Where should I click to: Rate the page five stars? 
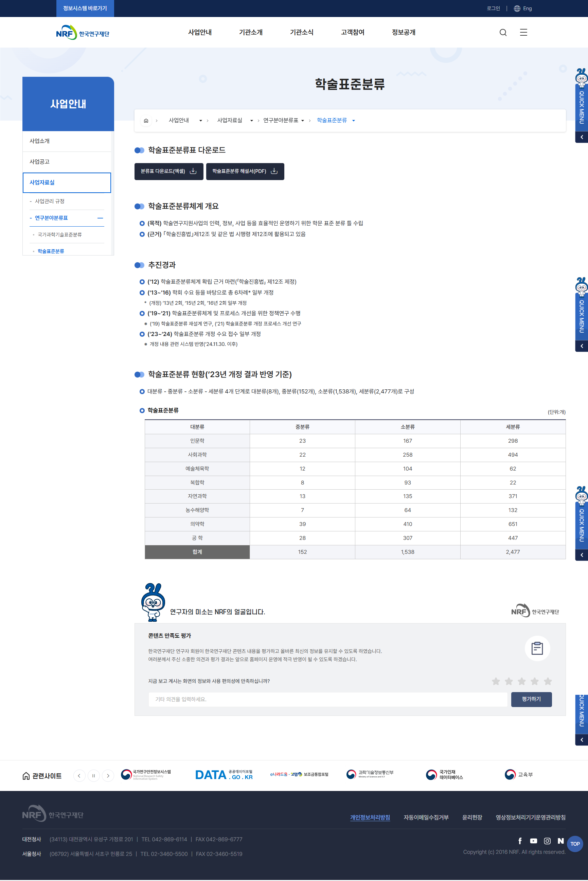coord(548,681)
